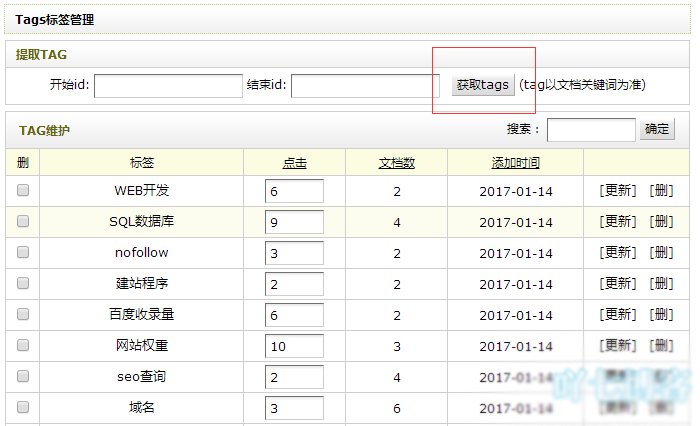
Task: Click 更新 link for 建站程序 tag
Action: point(617,284)
